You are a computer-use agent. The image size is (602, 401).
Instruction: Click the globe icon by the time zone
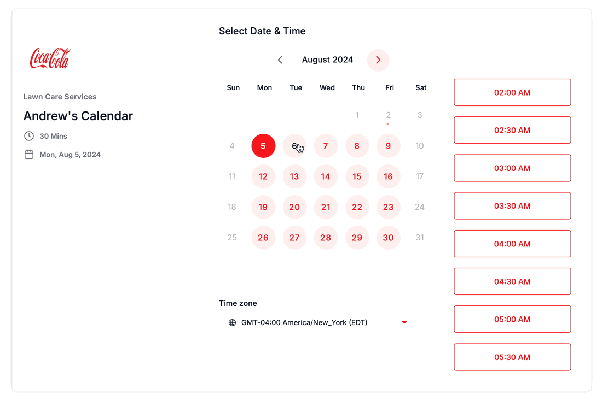coord(232,322)
